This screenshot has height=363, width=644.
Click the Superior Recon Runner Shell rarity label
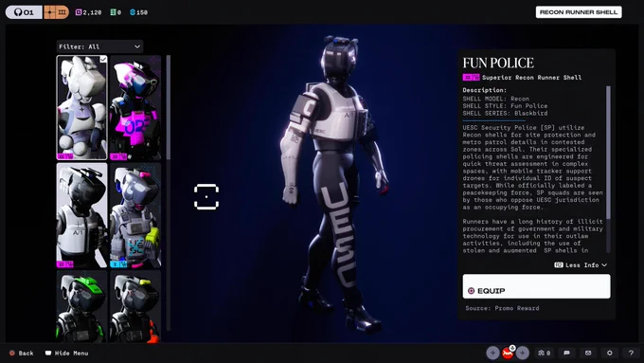point(532,78)
